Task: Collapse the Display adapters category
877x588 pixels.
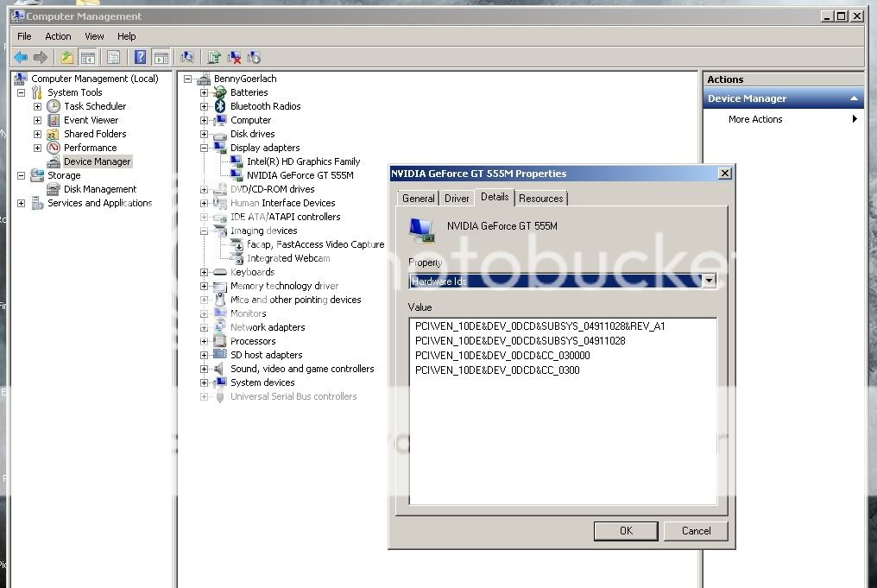Action: (204, 148)
